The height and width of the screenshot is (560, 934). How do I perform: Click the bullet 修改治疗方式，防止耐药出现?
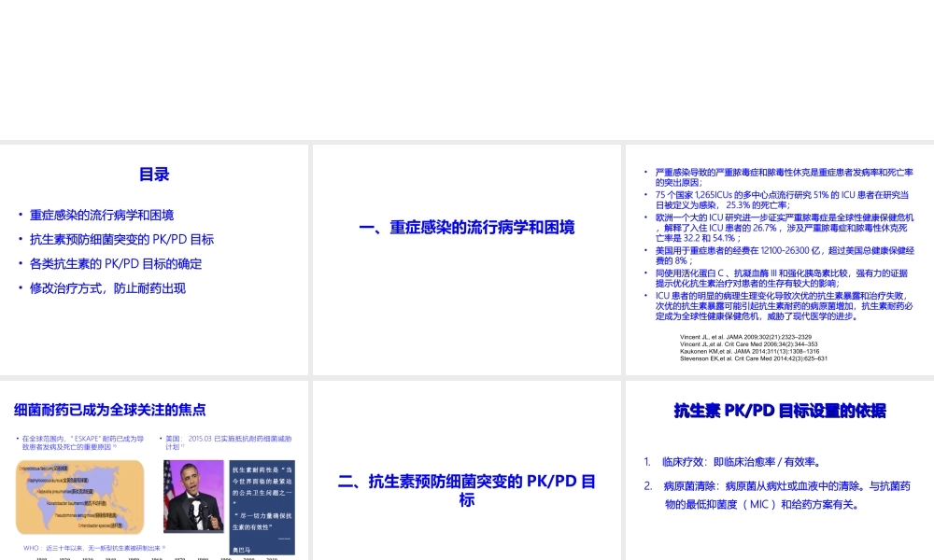107,288
